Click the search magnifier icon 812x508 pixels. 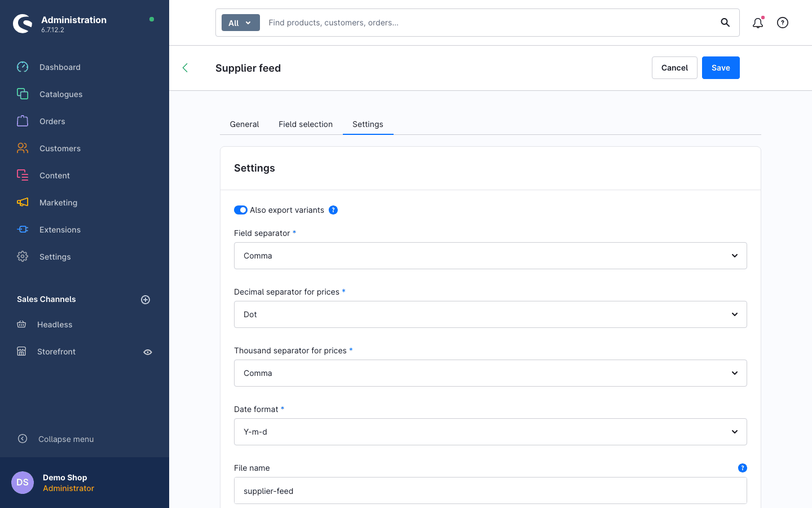point(725,23)
